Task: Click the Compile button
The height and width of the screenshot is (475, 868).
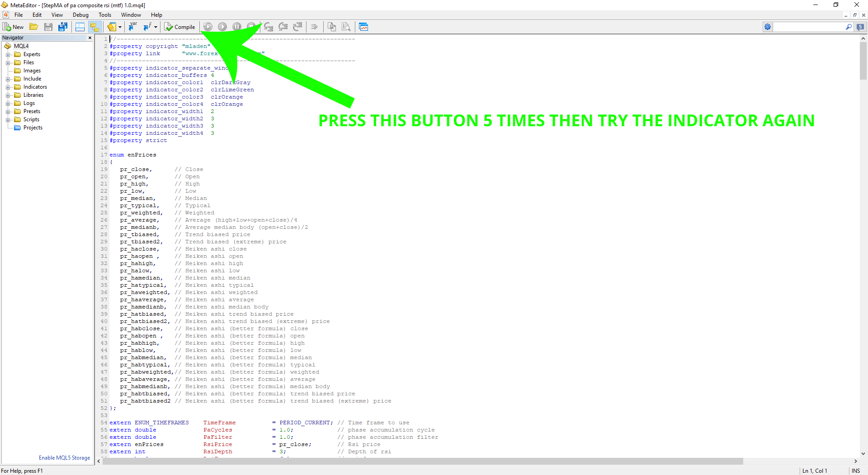Action: click(x=180, y=27)
